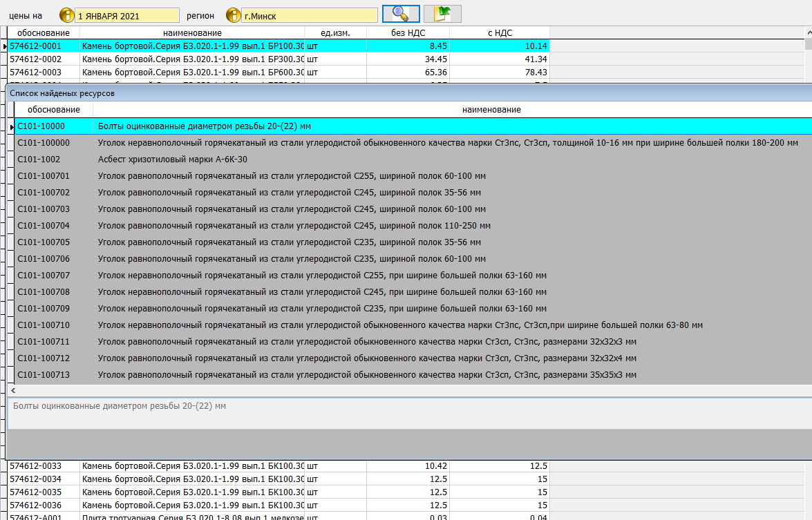Select resource row C101-100703
812x520 pixels.
pos(413,209)
